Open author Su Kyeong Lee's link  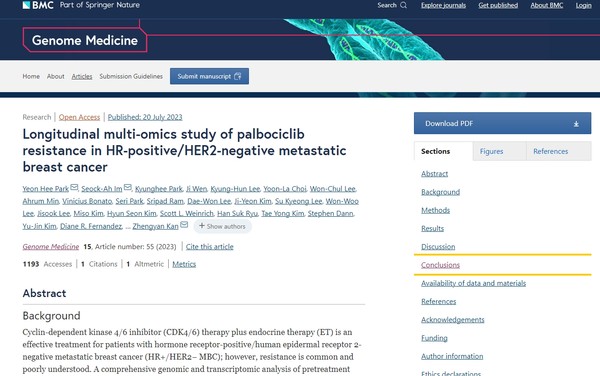[x=298, y=201]
